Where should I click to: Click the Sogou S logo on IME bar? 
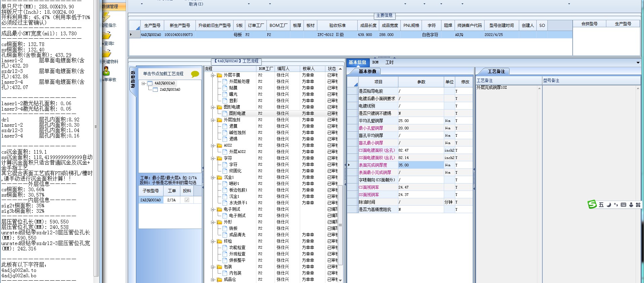click(x=592, y=204)
